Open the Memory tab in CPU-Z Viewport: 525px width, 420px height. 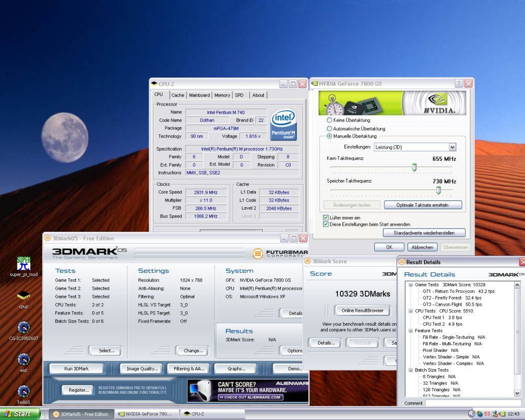(x=222, y=95)
